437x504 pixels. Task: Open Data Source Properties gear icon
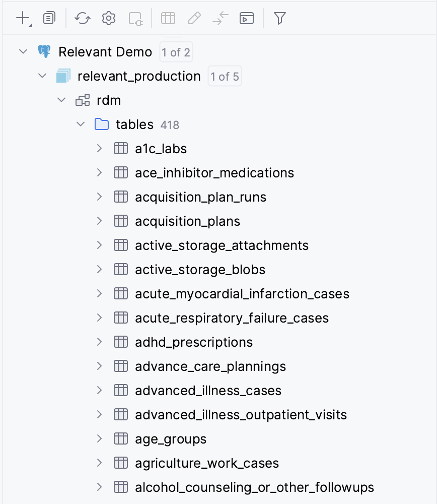pos(108,18)
